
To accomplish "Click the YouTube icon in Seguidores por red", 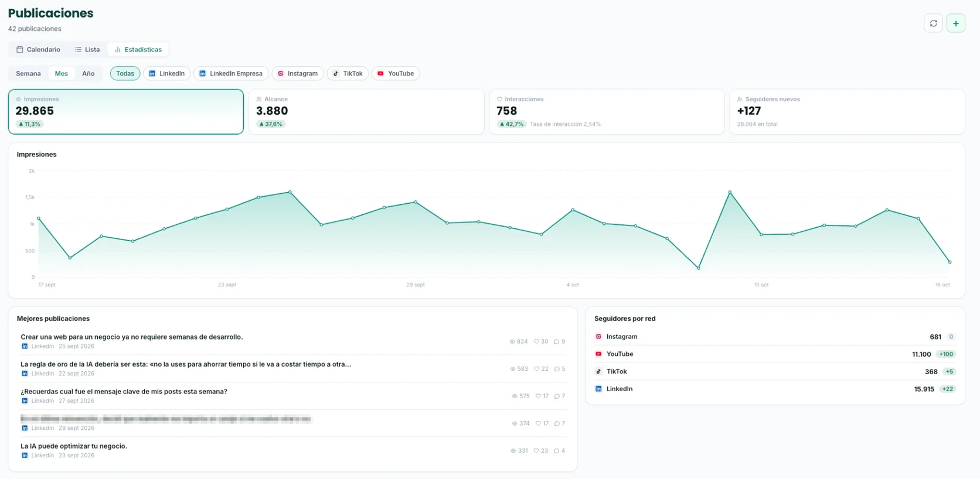I will (598, 354).
